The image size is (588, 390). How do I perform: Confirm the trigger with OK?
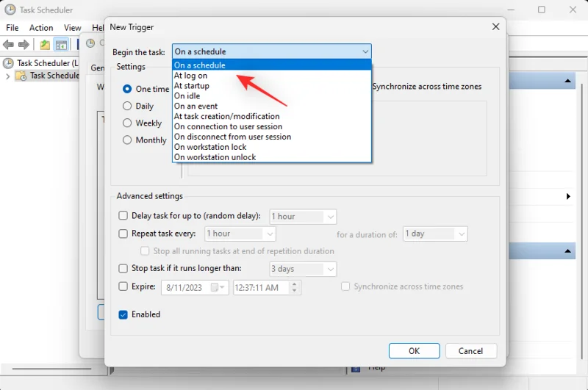click(414, 351)
